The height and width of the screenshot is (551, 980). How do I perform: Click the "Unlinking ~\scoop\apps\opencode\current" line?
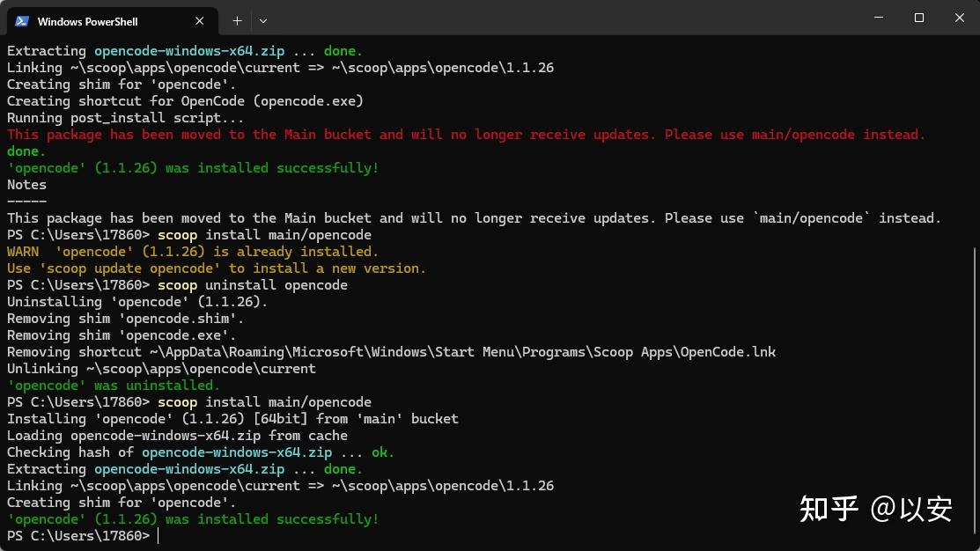click(x=161, y=369)
